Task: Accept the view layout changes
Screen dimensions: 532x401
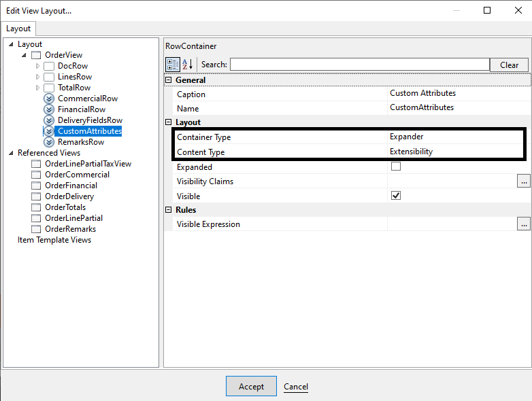Action: pyautogui.click(x=251, y=386)
